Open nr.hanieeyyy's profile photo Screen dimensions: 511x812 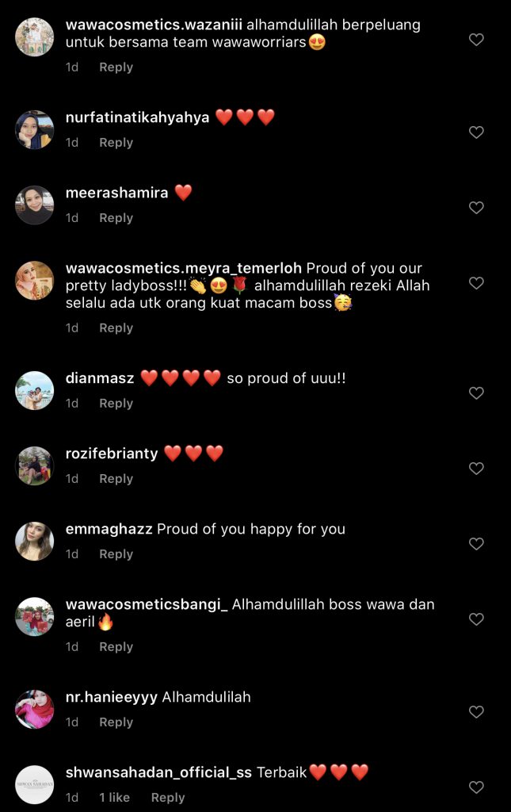34,709
